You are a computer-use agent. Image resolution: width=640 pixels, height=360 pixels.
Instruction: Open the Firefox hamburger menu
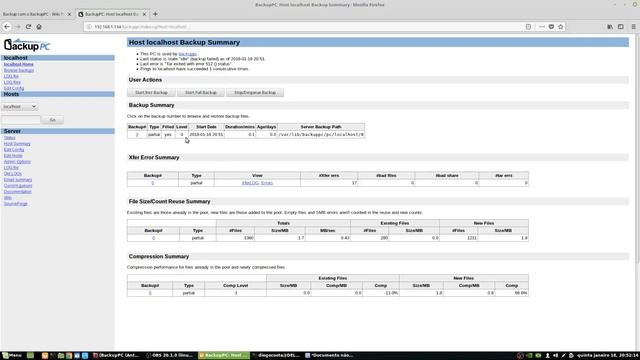(633, 27)
